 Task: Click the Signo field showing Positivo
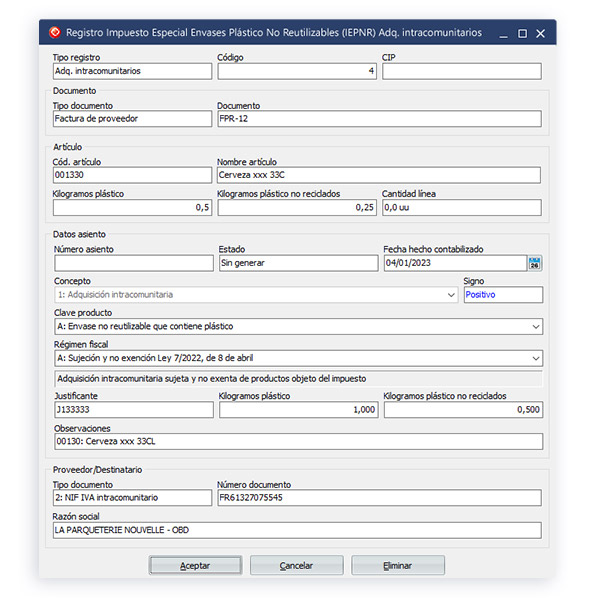502,296
